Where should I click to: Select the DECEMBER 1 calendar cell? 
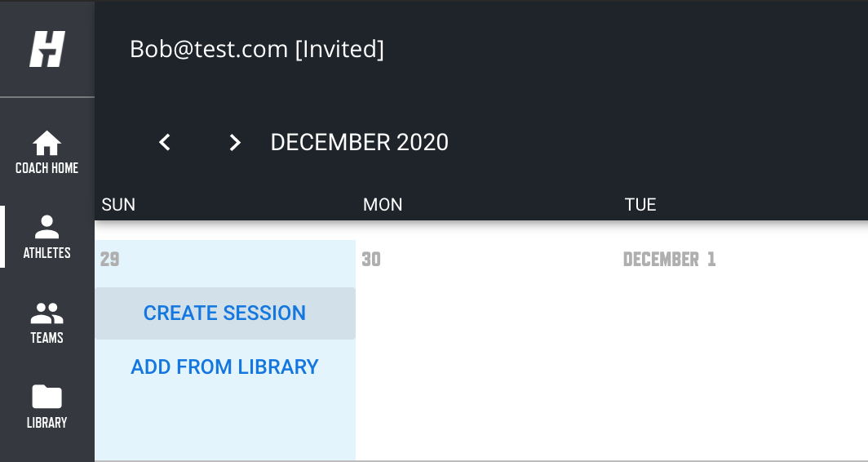pyautogui.click(x=743, y=350)
